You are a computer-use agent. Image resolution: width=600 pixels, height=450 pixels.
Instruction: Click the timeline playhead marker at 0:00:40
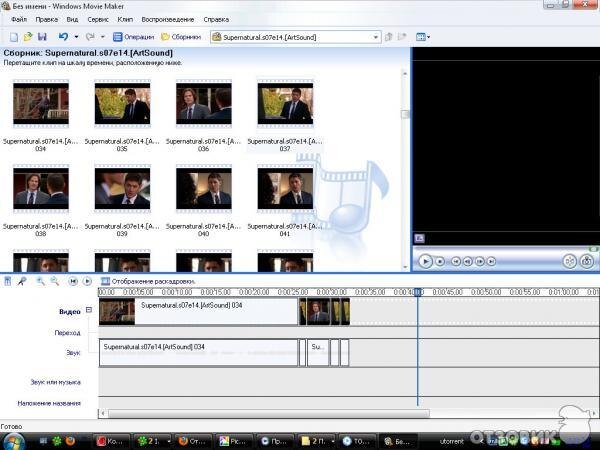coord(418,292)
